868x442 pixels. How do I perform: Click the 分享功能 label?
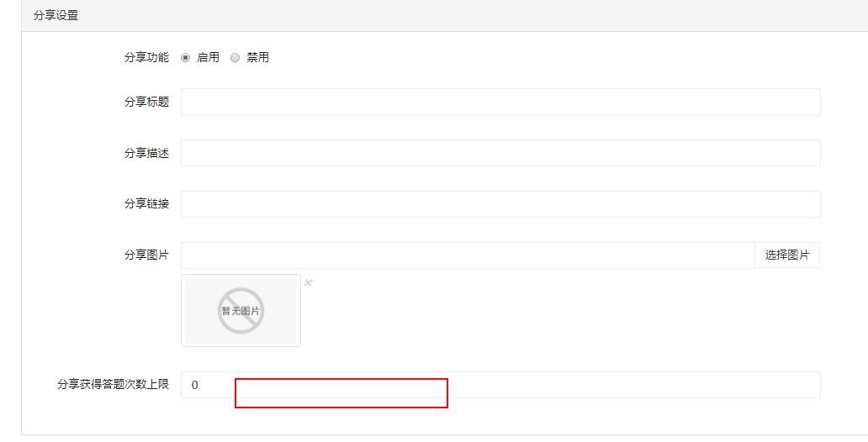146,57
